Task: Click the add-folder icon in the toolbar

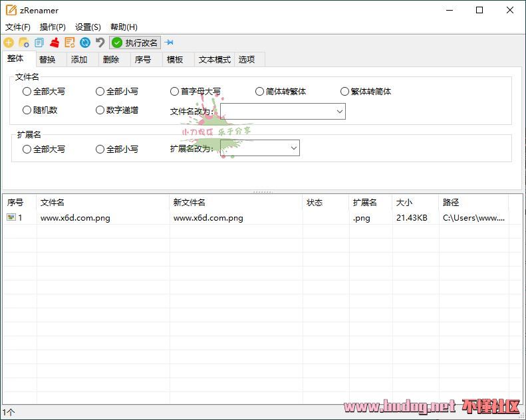Action: (x=24, y=43)
